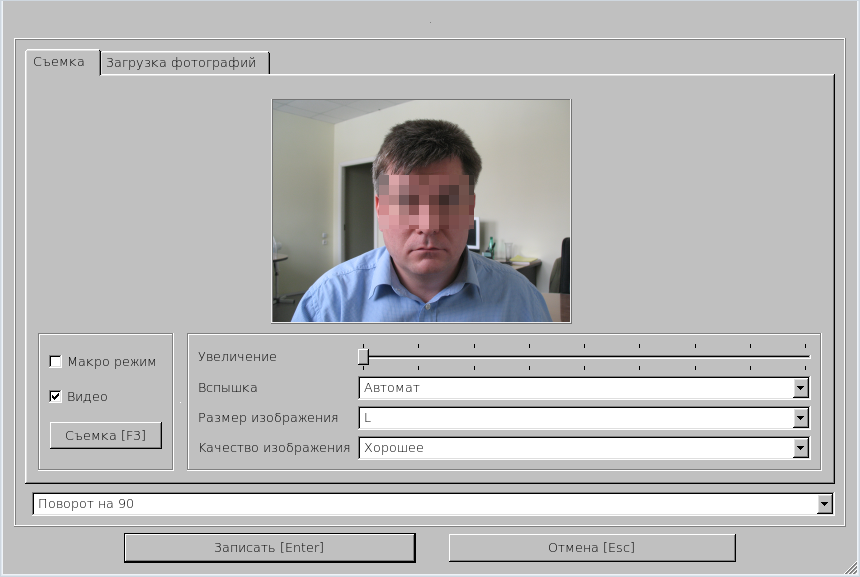The width and height of the screenshot is (860, 577).
Task: Uncheck the Видео checkbox
Action: 55,396
